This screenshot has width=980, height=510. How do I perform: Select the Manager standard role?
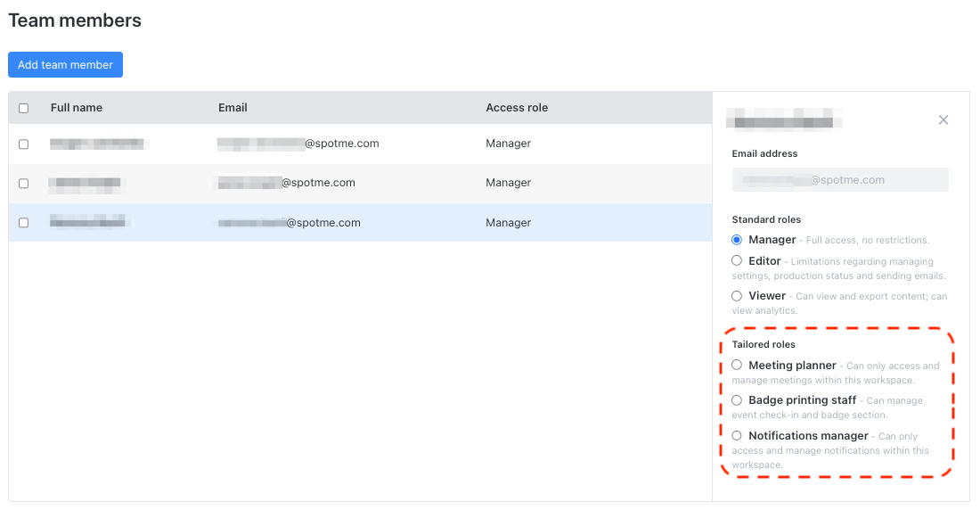point(737,240)
